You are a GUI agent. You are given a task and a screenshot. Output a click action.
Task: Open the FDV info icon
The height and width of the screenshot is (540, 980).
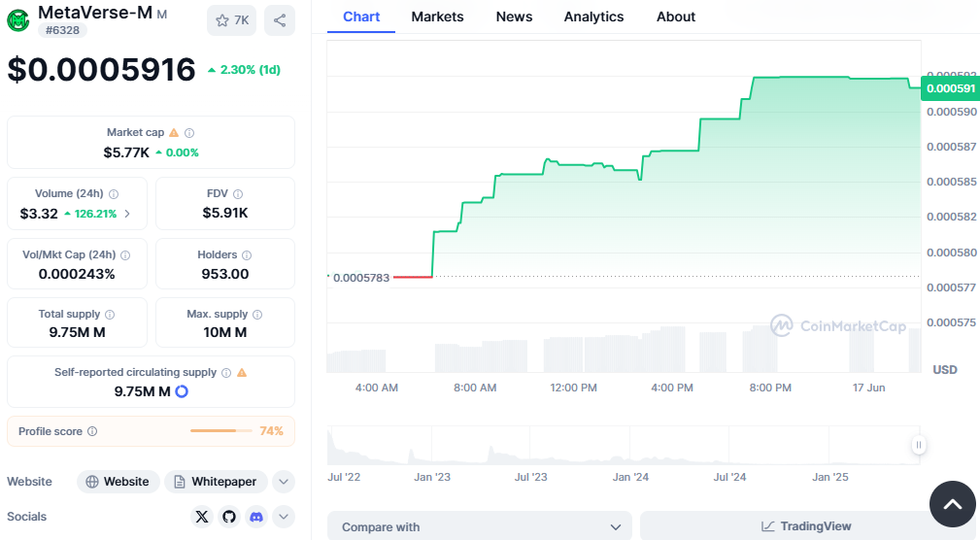[238, 194]
